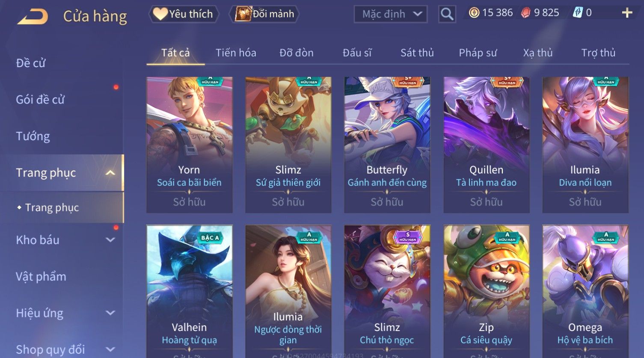Select the Tiến hóa filter tab

pyautogui.click(x=236, y=53)
